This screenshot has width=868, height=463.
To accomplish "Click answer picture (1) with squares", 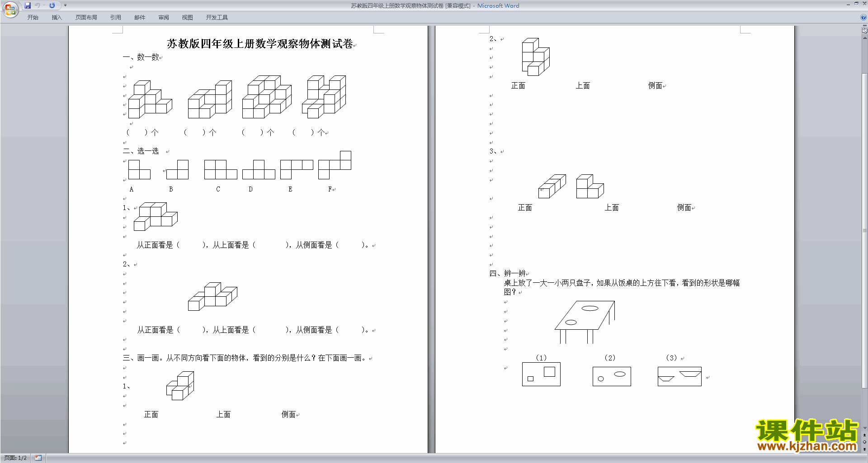I will [541, 374].
